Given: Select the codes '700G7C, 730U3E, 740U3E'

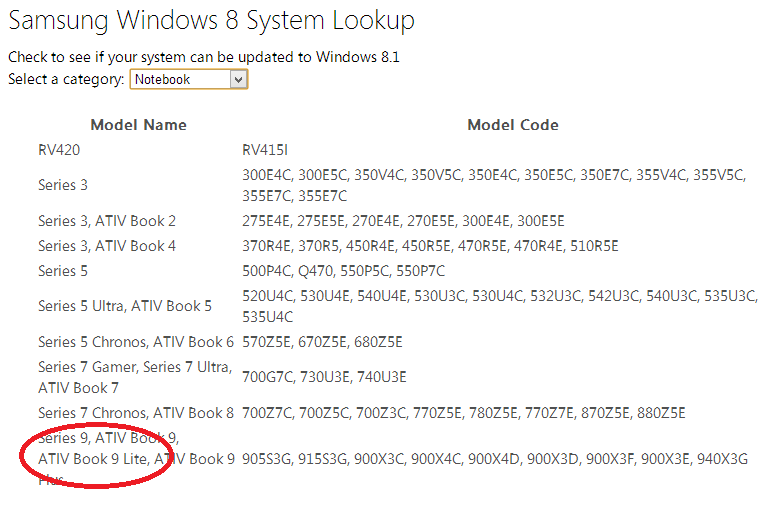Looking at the screenshot, I should coord(324,378).
